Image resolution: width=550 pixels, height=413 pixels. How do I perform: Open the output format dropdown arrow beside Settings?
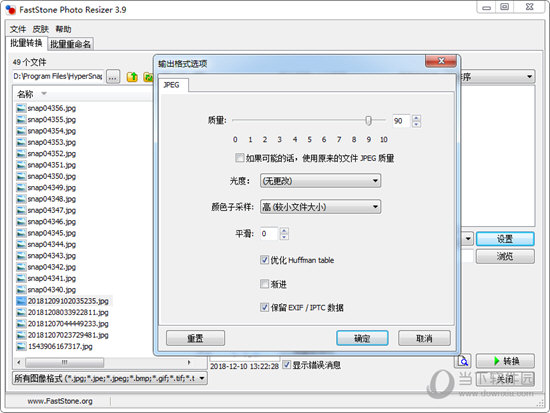pos(468,239)
